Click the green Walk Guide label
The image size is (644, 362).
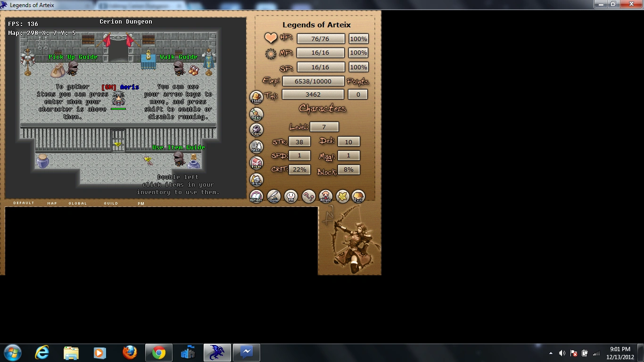tap(179, 57)
